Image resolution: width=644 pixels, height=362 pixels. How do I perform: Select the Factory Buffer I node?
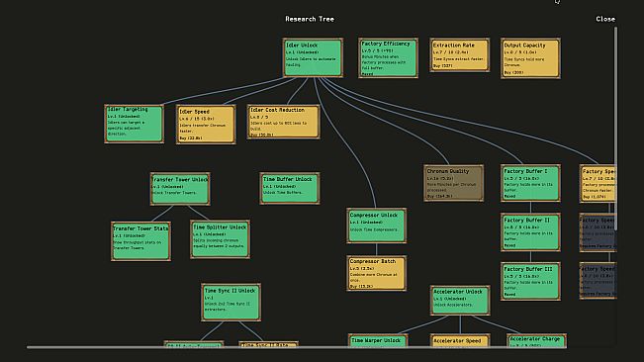coord(530,183)
